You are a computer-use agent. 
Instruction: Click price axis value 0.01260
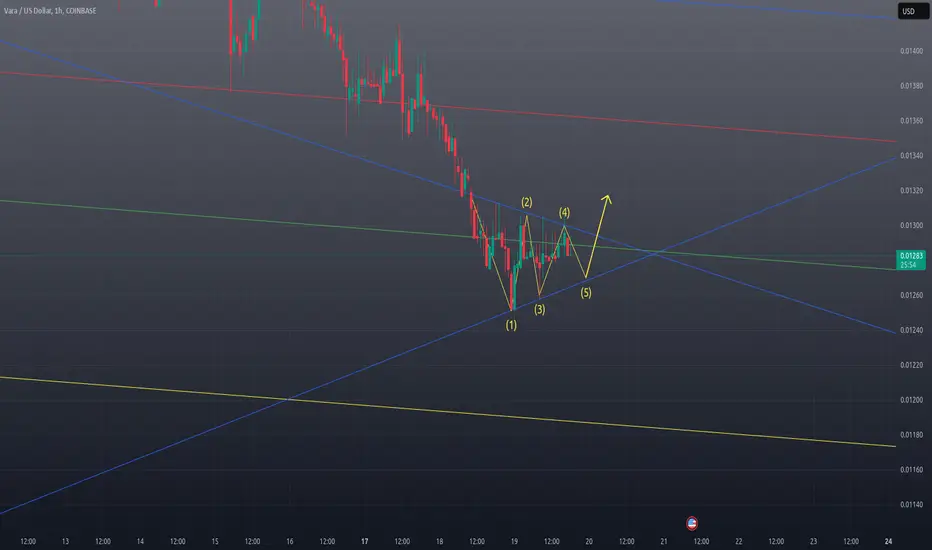tap(911, 296)
